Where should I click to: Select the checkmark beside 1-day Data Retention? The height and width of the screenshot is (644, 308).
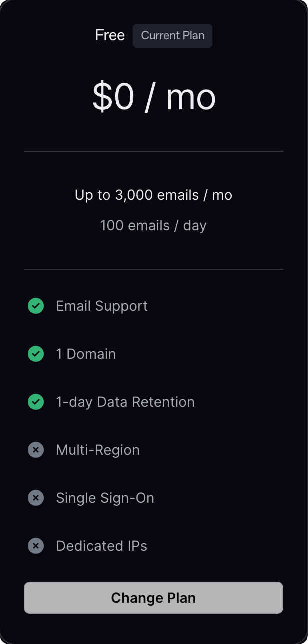pyautogui.click(x=35, y=402)
